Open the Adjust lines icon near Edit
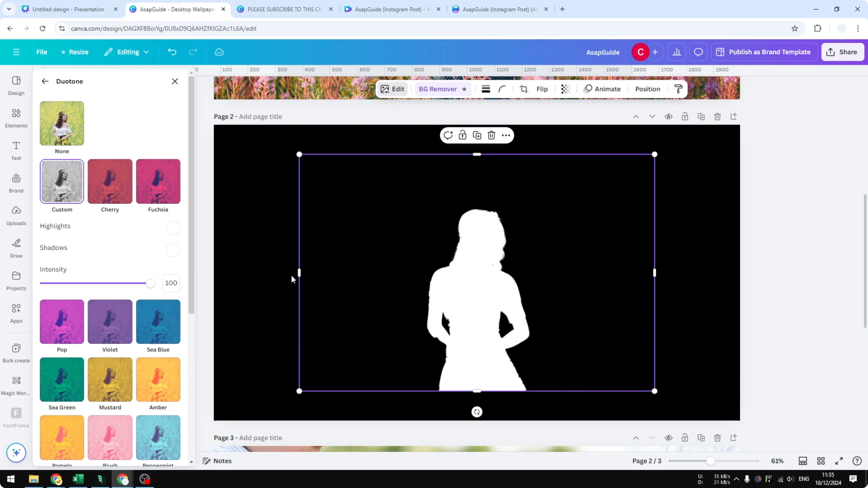 pyautogui.click(x=486, y=89)
